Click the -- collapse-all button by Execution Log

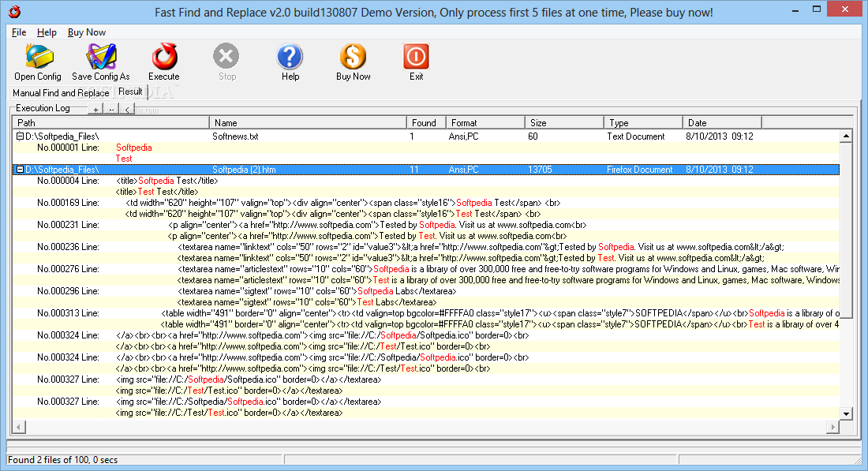click(x=111, y=110)
